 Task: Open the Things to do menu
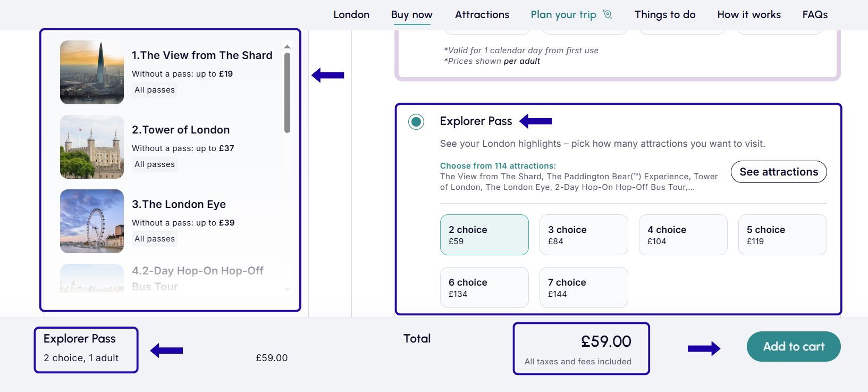click(664, 14)
